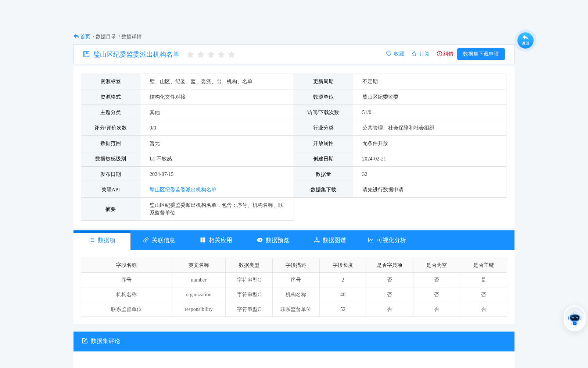Click the 是 primary key cell for 序号
Image resolution: width=588 pixels, height=368 pixels.
484,280
